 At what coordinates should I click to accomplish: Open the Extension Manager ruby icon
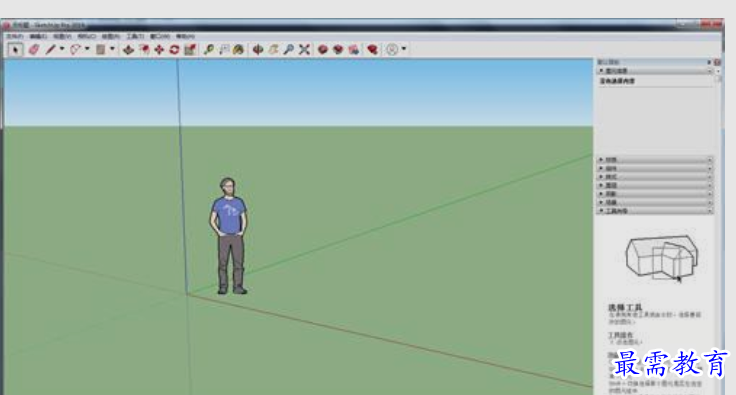(373, 49)
